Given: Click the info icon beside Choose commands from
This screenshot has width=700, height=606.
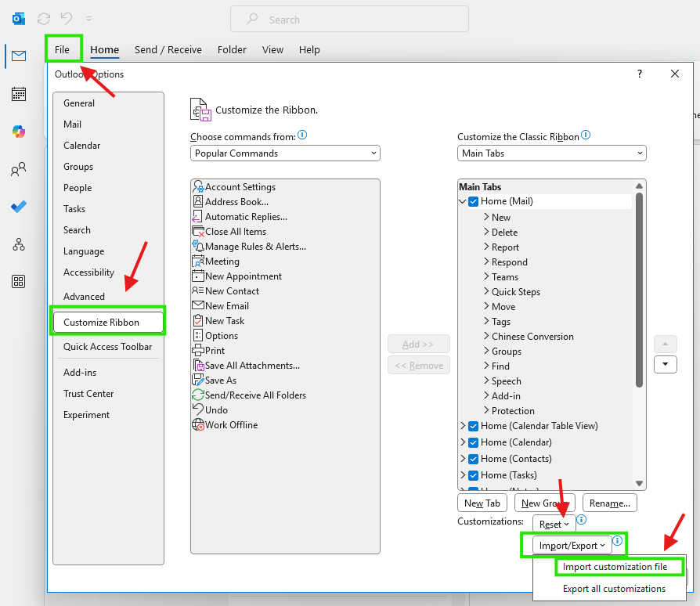Looking at the screenshot, I should tap(302, 135).
